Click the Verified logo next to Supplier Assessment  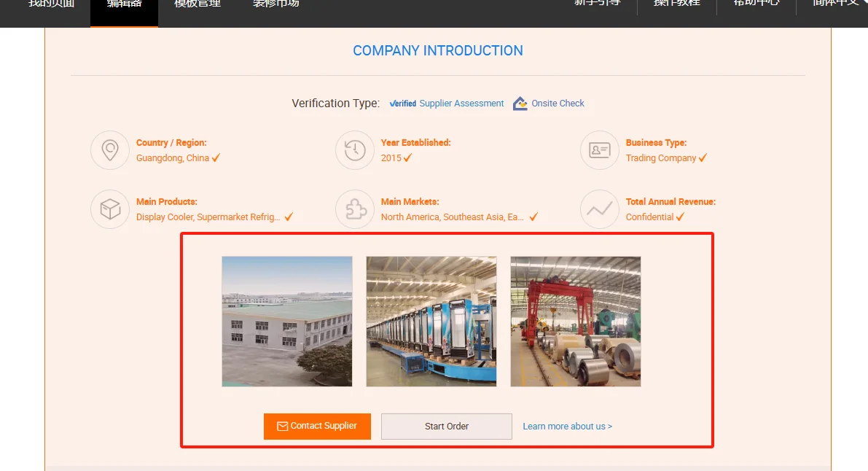pyautogui.click(x=403, y=104)
